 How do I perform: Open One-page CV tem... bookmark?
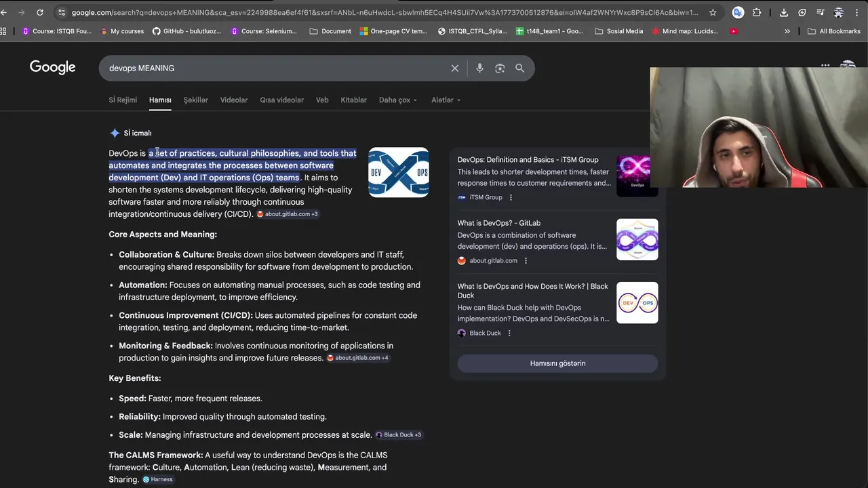point(394,31)
